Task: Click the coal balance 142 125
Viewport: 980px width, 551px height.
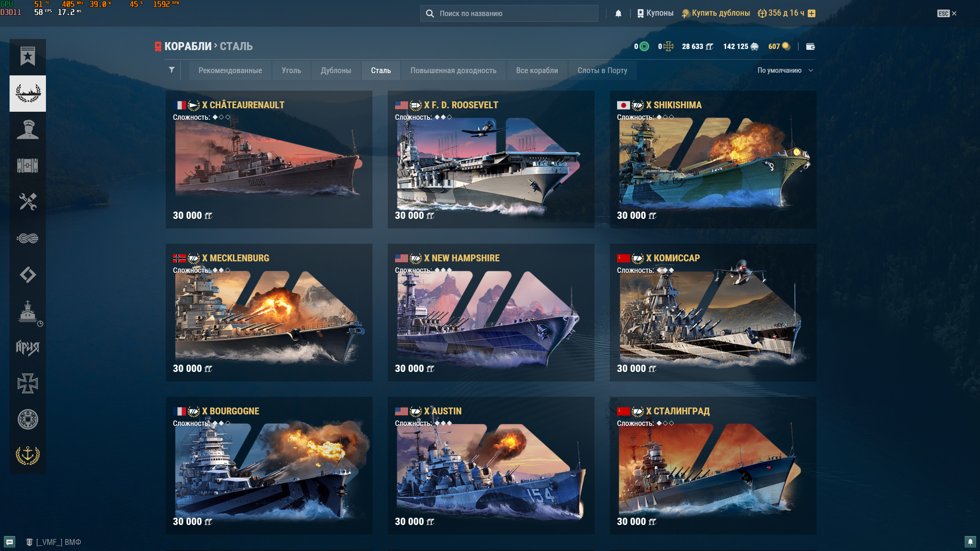Action: click(741, 47)
